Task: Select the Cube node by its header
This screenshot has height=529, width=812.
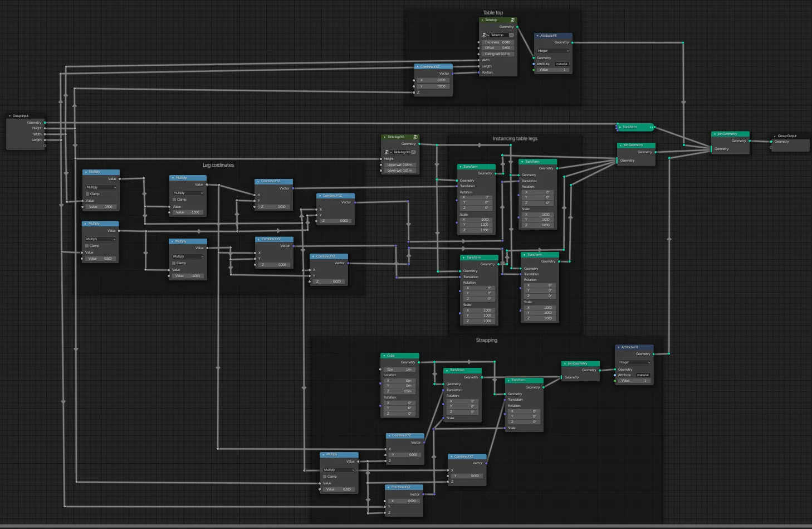Action: (401, 356)
